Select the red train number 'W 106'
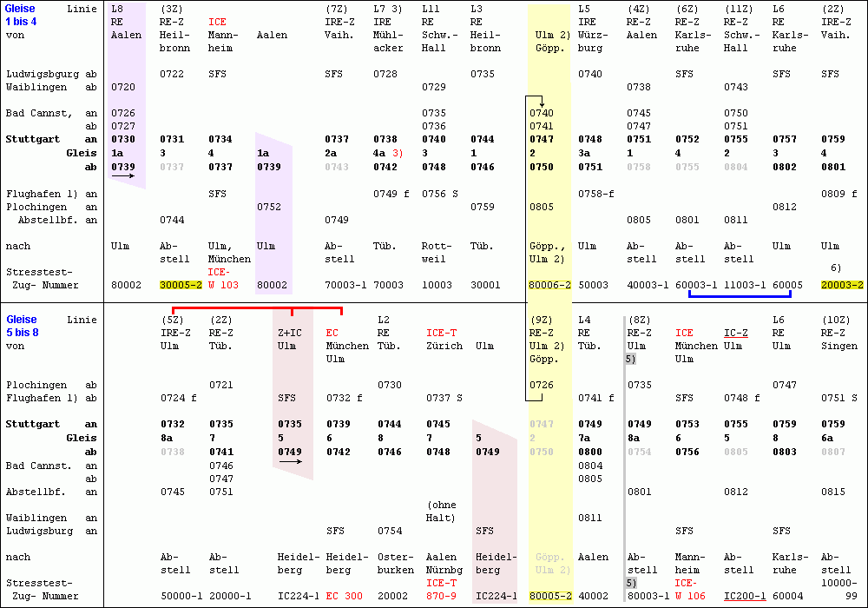868x608 pixels. pyautogui.click(x=690, y=597)
